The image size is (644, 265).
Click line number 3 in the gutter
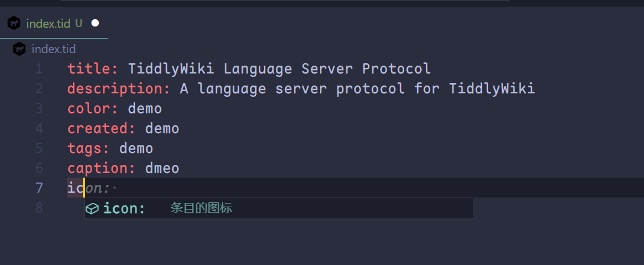(39, 108)
